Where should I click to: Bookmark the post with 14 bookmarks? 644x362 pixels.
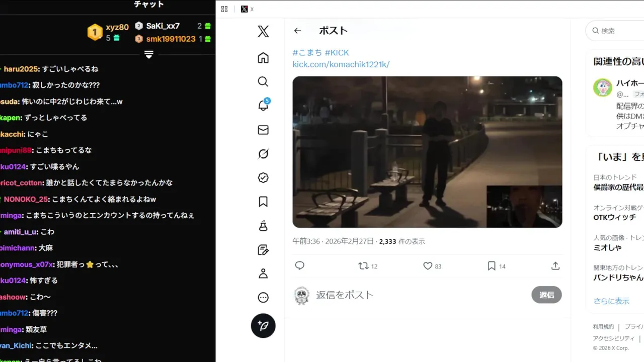tap(496, 266)
